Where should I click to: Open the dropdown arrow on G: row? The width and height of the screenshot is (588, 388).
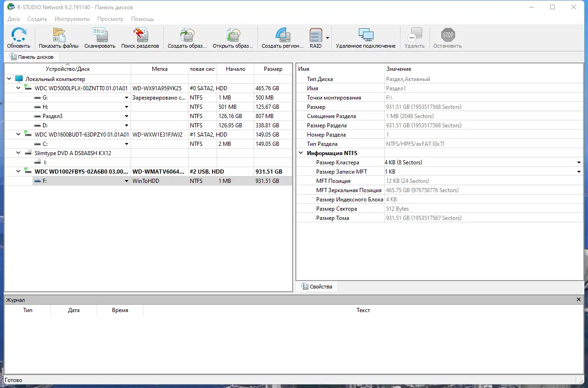126,98
